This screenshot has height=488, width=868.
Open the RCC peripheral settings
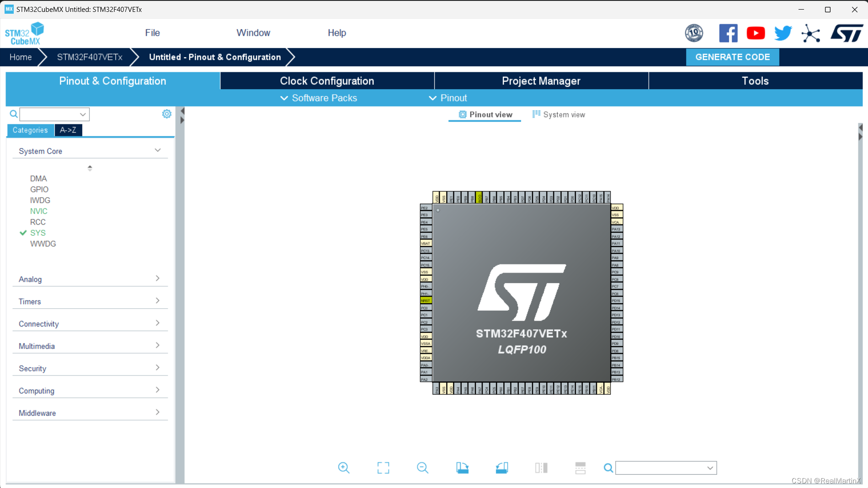pos(38,222)
